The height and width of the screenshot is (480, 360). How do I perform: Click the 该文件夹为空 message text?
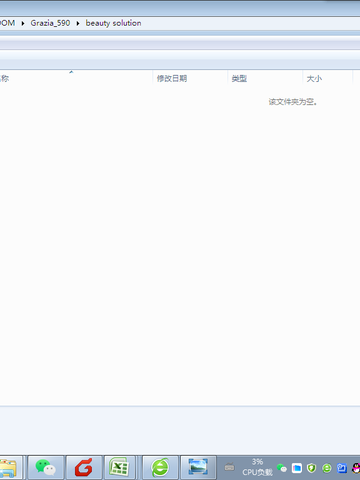click(x=293, y=102)
